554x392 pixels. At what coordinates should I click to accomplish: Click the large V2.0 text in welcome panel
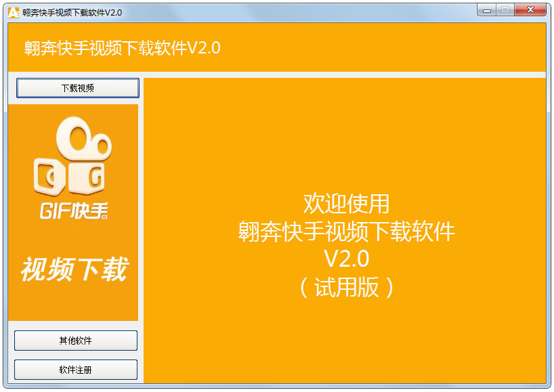coord(346,259)
